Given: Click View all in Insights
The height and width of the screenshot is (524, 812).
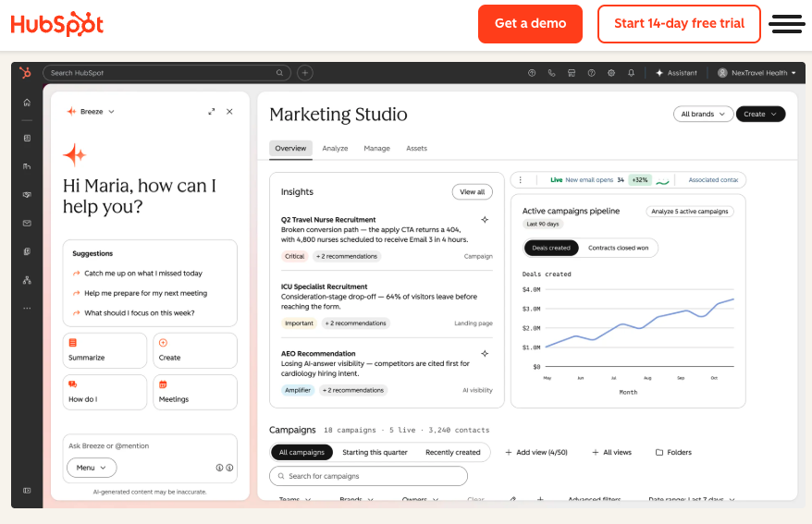Looking at the screenshot, I should 473,192.
